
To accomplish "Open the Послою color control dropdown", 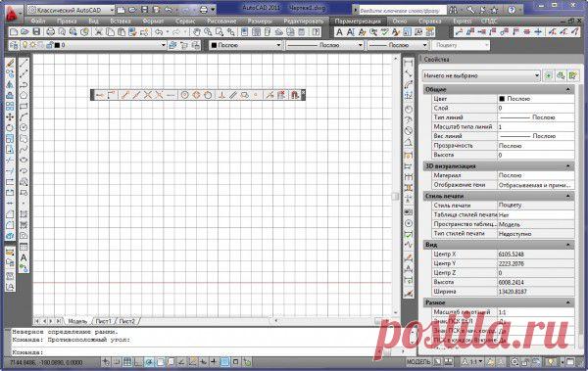I will (x=246, y=45).
